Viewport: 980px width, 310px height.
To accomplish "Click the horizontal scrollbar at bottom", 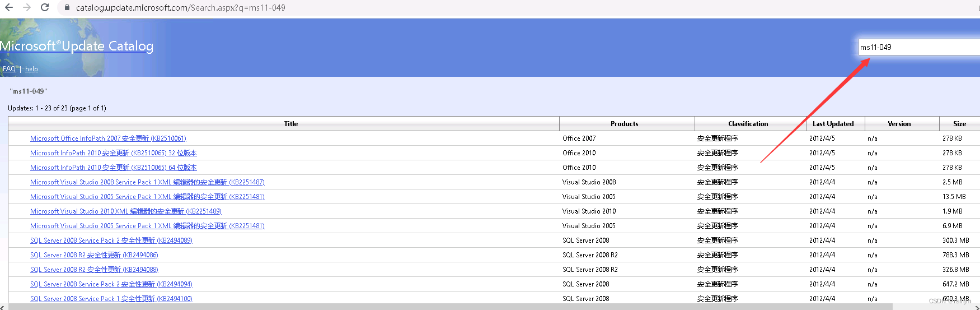I will coord(451,307).
